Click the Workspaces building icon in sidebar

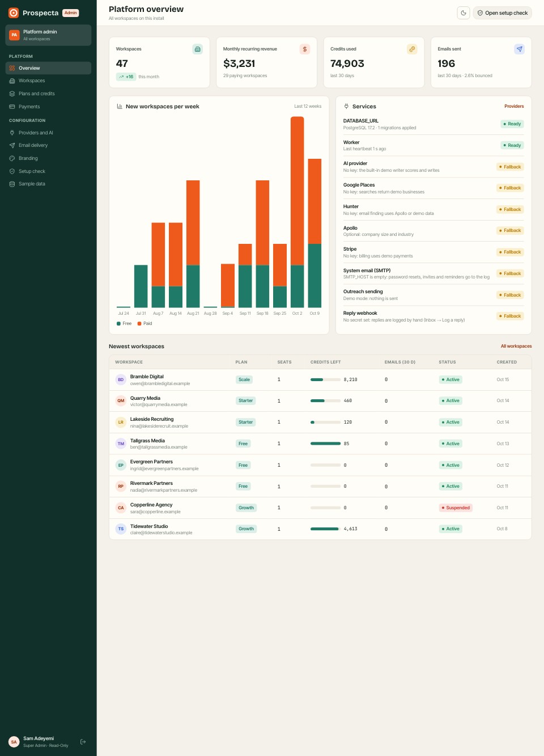12,81
